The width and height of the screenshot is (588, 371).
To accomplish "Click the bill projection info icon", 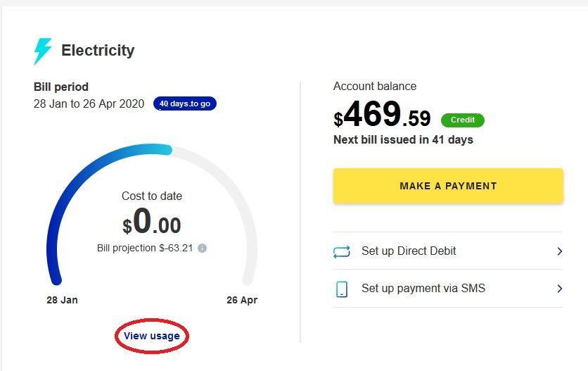I will click(203, 249).
